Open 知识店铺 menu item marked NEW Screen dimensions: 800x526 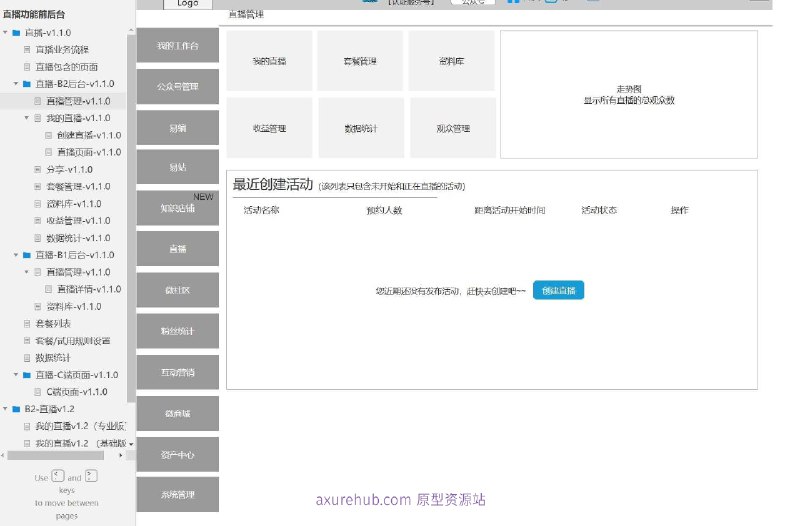[178, 208]
